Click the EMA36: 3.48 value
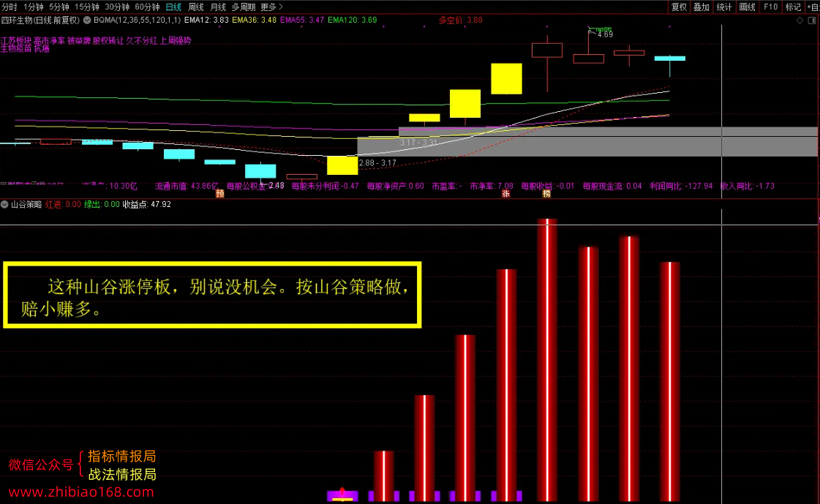 [x=254, y=20]
